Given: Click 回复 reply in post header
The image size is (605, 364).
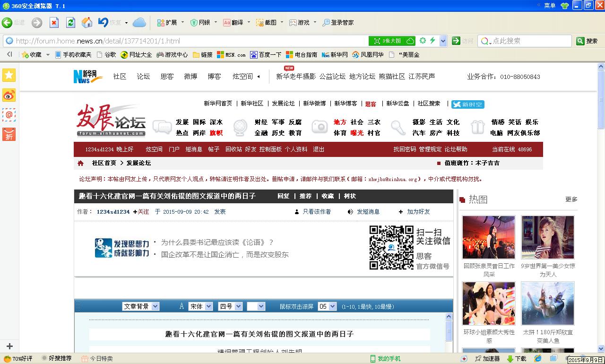Looking at the screenshot, I should pyautogui.click(x=283, y=196).
